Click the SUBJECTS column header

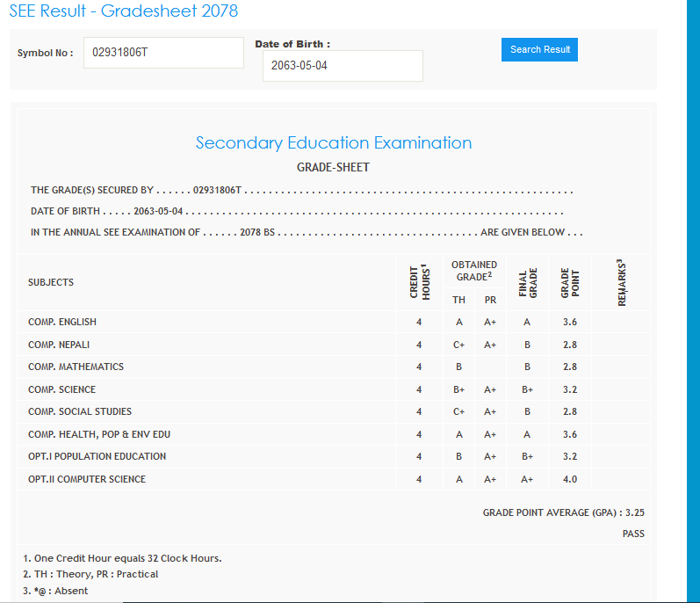(51, 283)
